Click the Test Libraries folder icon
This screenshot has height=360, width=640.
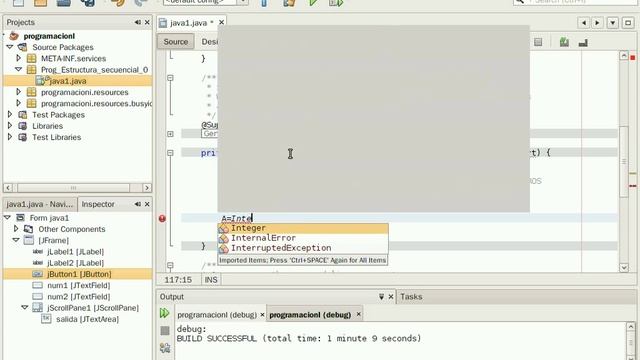click(x=23, y=137)
